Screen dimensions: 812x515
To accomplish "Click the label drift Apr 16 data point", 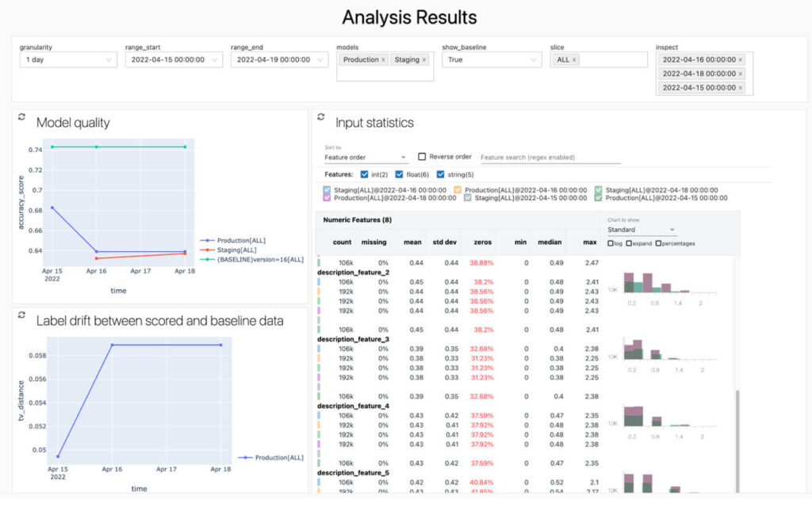I will click(x=112, y=345).
